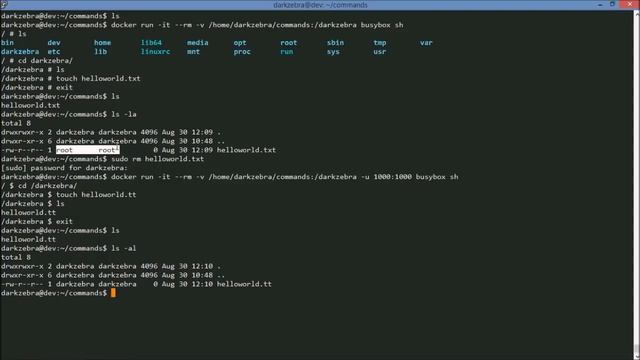Click the '-u 1000:1000' option in docker command
The height and width of the screenshot is (360, 640).
point(386,177)
